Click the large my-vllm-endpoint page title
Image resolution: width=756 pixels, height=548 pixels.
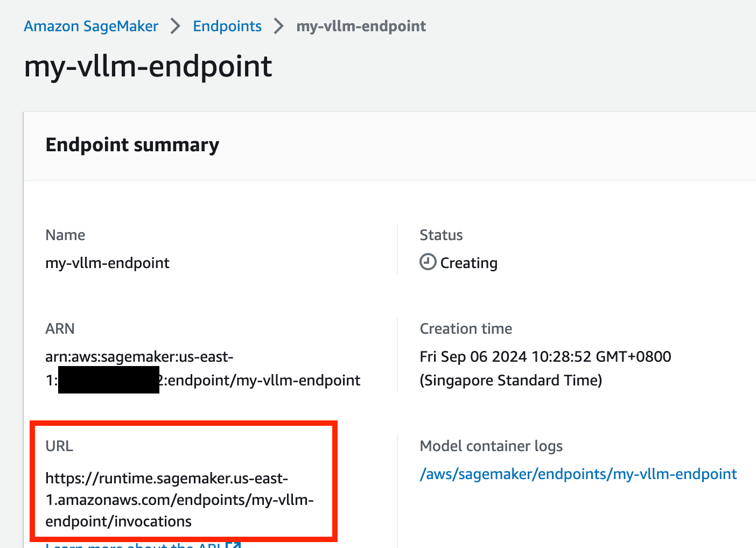point(148,66)
